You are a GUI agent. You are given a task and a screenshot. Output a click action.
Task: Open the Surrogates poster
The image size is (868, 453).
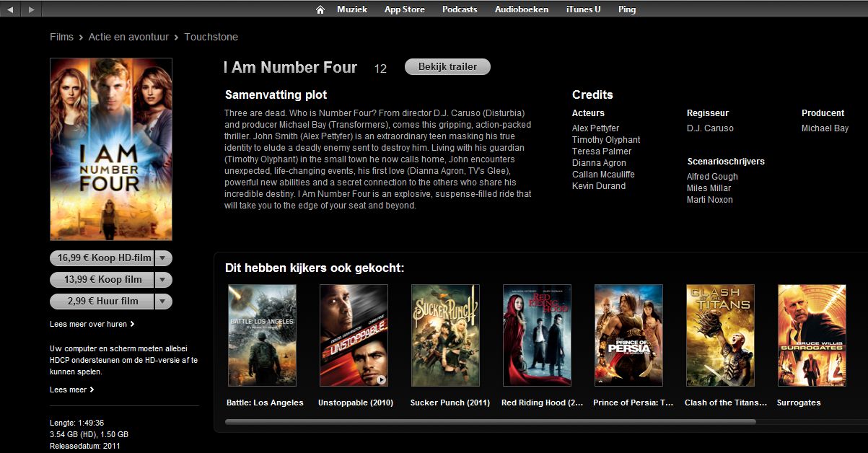pos(812,335)
